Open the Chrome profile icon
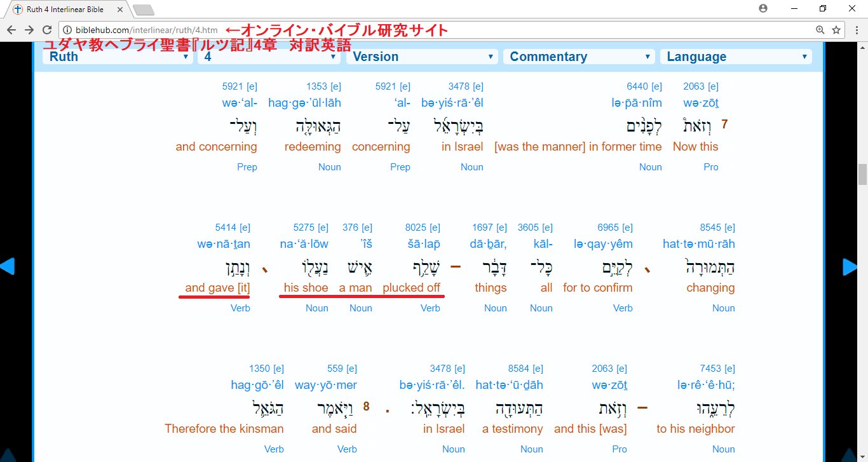 (763, 8)
